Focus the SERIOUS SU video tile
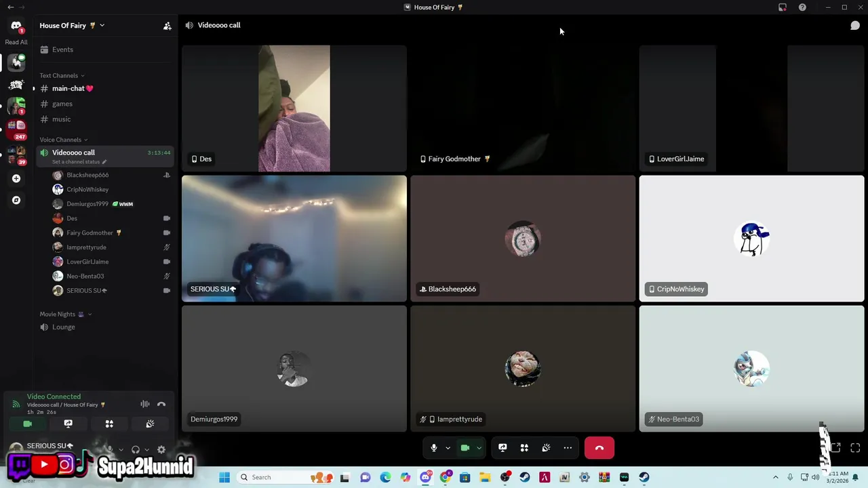Screen dimensions: 868x488 tap(294, 239)
